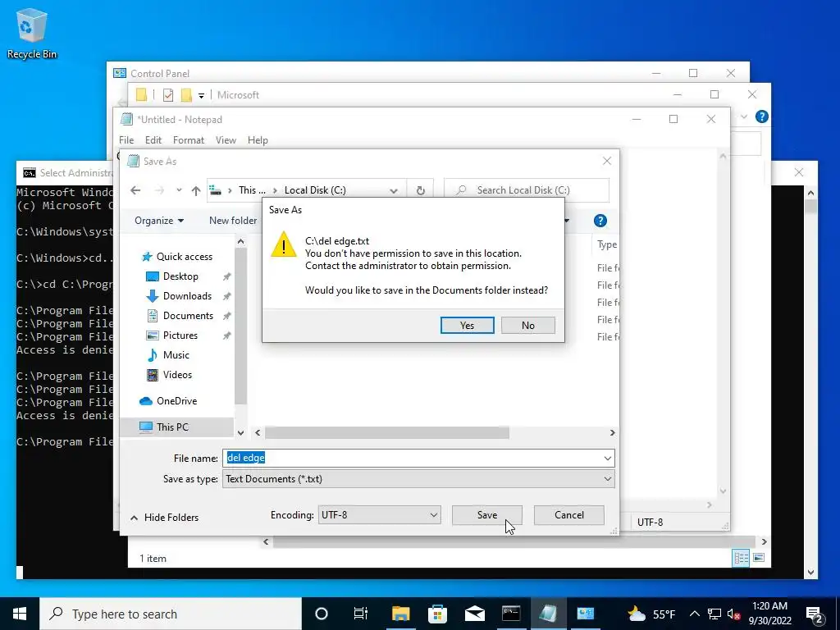Open Notepad Help menu
Screen dimensions: 840x630
point(258,140)
